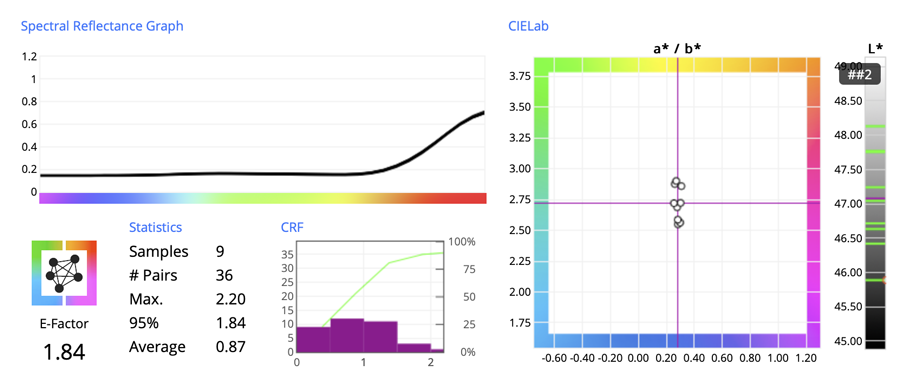Open the Statistics heading link

click(156, 227)
